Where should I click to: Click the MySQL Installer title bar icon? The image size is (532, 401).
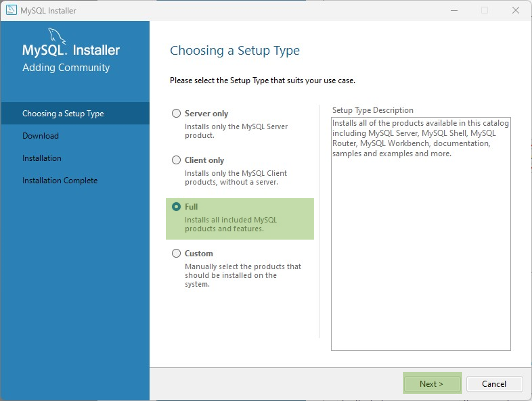click(11, 10)
